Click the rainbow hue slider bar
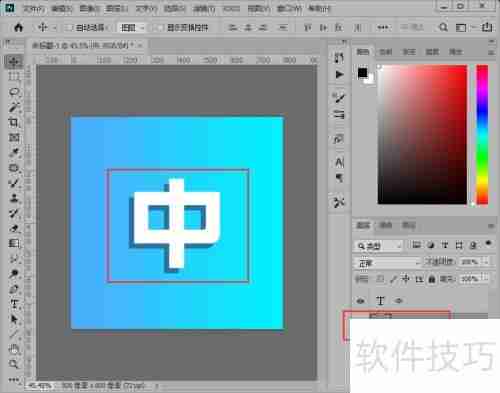 [482, 134]
